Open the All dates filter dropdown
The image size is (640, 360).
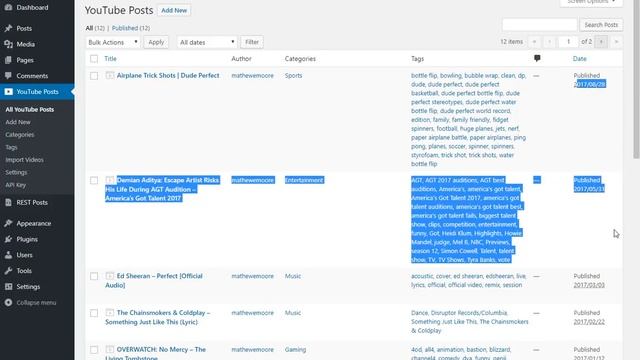point(207,42)
